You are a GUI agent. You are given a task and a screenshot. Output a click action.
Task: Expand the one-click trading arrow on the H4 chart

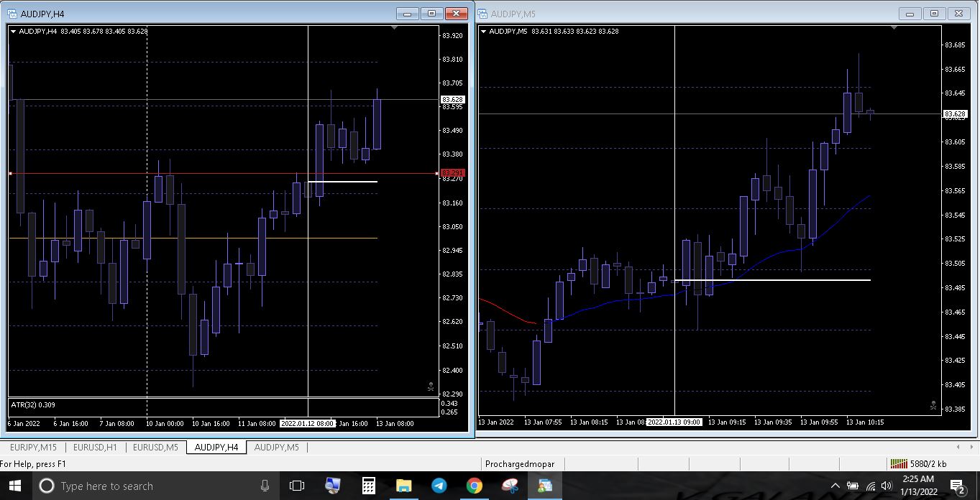pos(13,31)
